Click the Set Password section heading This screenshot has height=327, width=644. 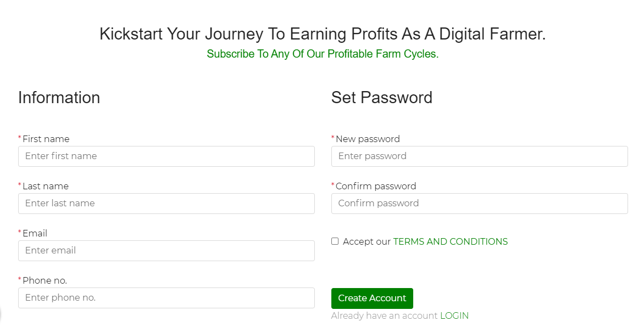[x=382, y=98]
